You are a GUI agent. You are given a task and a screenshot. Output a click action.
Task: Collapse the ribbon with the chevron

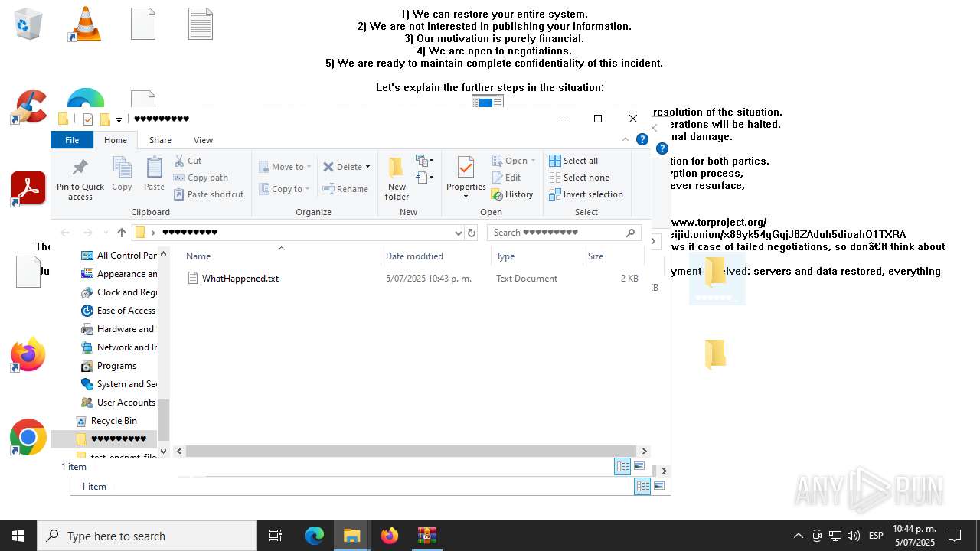tap(626, 139)
